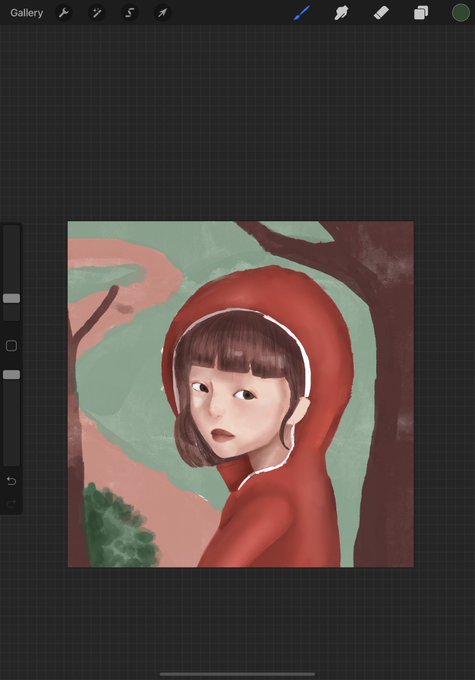The image size is (475, 680).
Task: Adjust the brush opacity slider handle
Action: point(12,374)
